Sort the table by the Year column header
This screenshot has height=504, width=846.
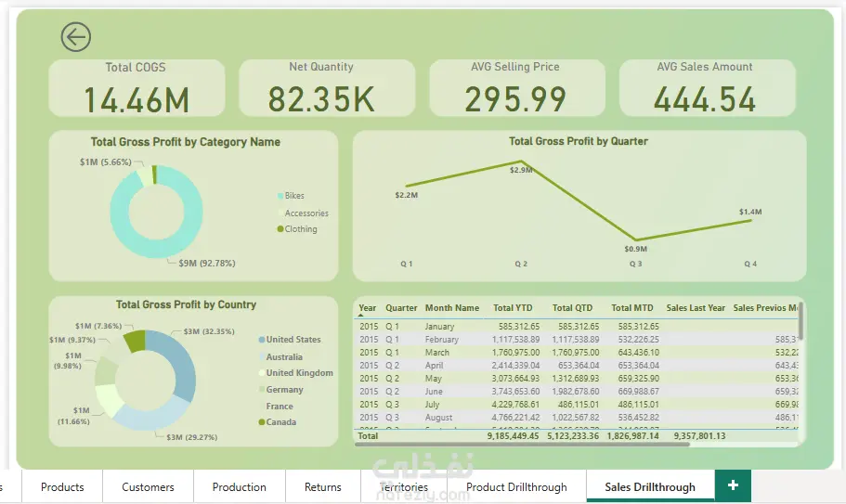click(x=368, y=308)
